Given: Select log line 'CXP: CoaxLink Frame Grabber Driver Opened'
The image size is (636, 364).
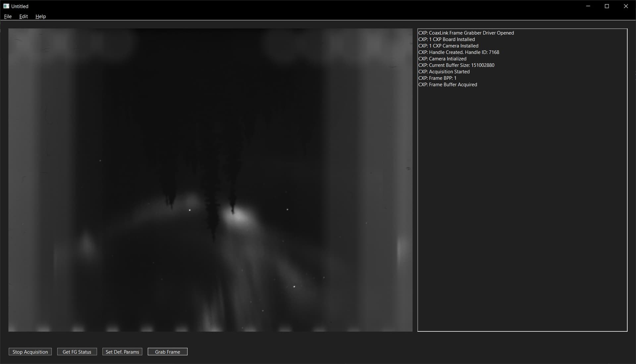Looking at the screenshot, I should [466, 33].
